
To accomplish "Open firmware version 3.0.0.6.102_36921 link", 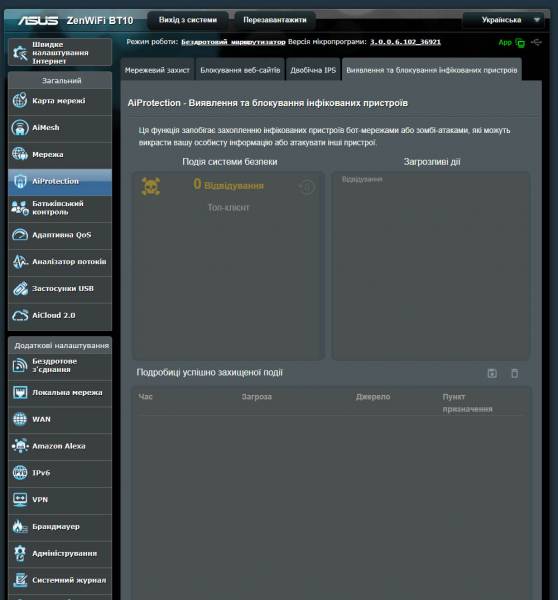I will [405, 42].
